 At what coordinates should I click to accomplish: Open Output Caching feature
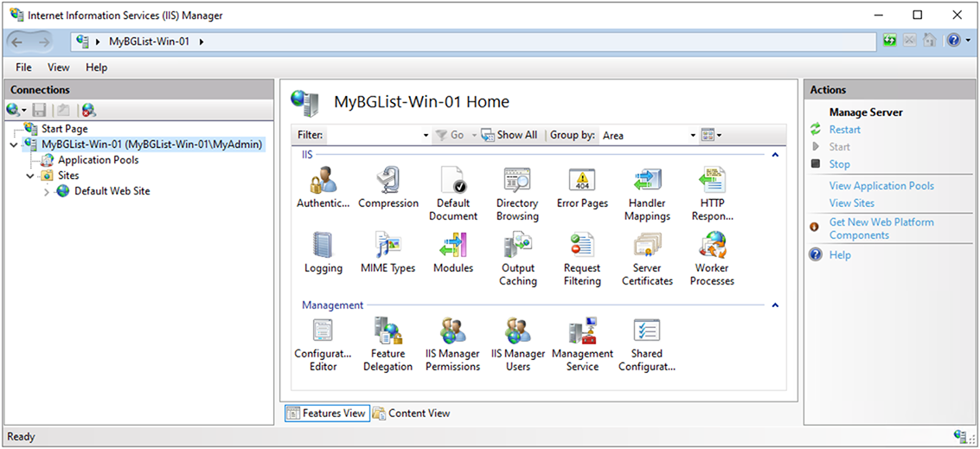517,259
